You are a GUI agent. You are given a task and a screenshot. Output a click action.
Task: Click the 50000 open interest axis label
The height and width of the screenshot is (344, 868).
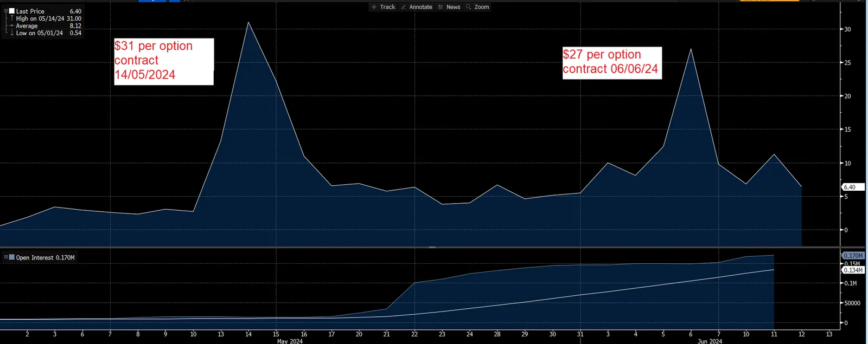852,303
